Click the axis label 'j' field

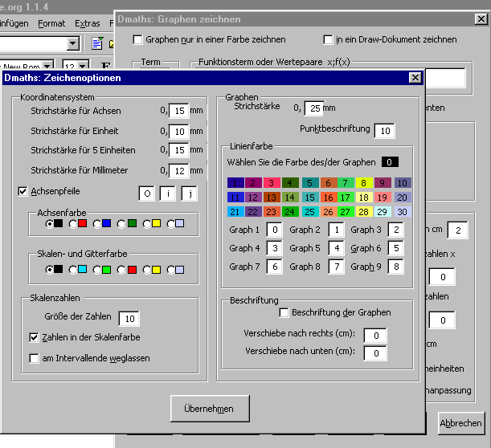pos(190,193)
